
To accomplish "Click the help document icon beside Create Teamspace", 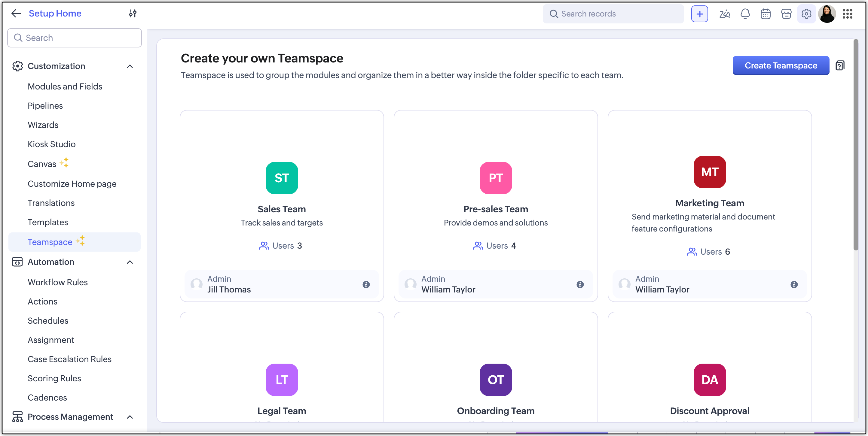I will pos(840,65).
